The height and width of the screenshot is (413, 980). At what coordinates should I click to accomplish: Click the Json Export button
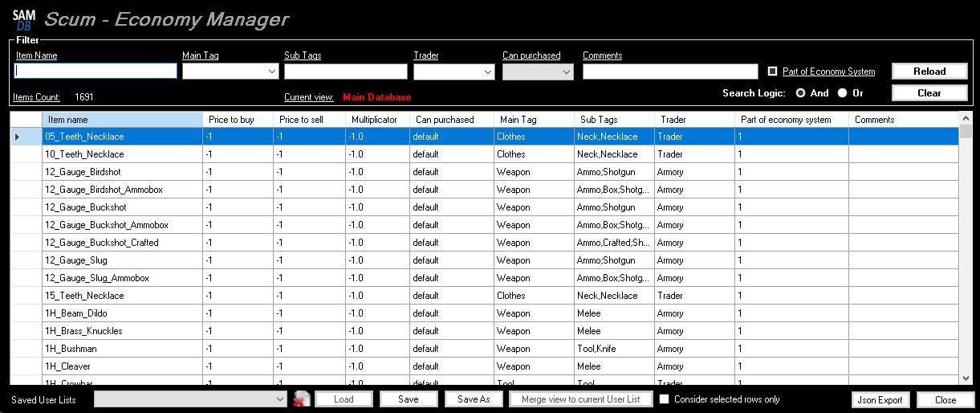tap(879, 399)
